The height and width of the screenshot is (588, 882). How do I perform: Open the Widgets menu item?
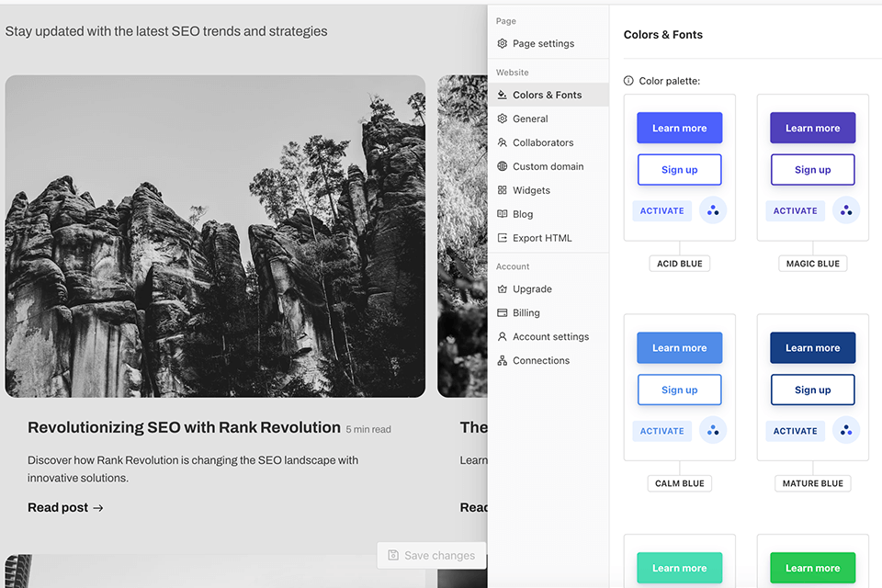point(548,190)
